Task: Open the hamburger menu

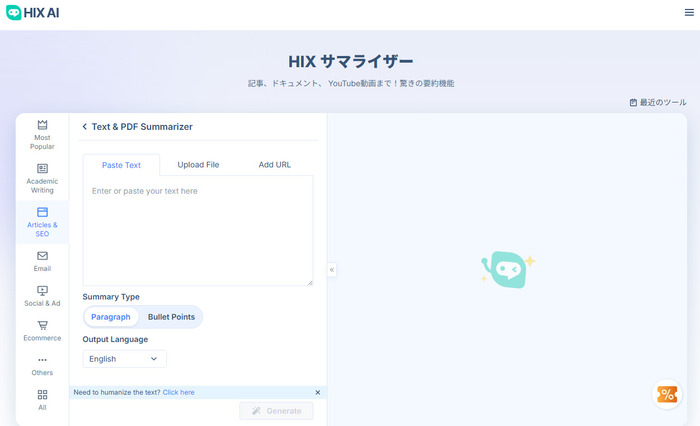Action: pyautogui.click(x=689, y=13)
